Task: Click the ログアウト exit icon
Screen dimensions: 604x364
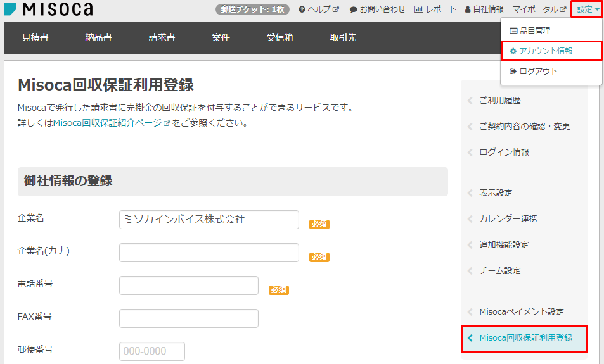Action: 513,71
